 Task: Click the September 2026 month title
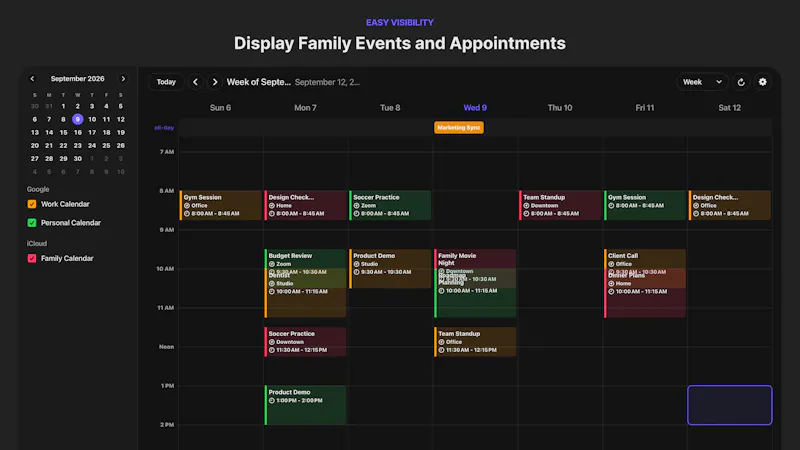pyautogui.click(x=78, y=79)
